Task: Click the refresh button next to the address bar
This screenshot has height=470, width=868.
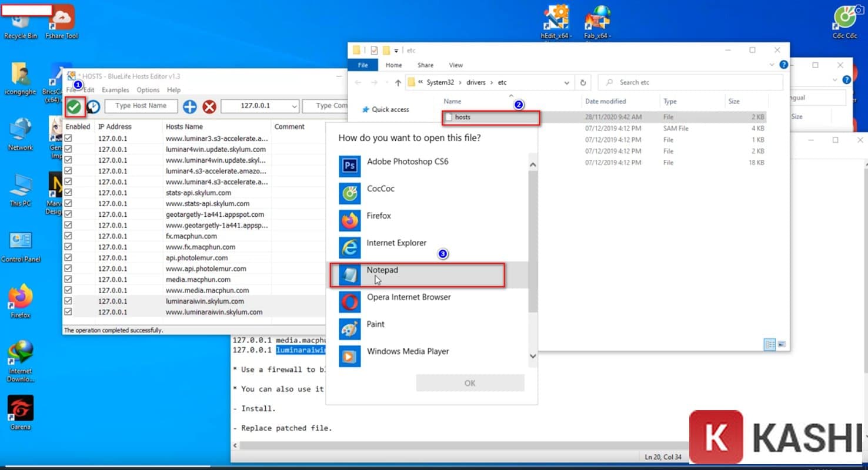Action: [582, 82]
